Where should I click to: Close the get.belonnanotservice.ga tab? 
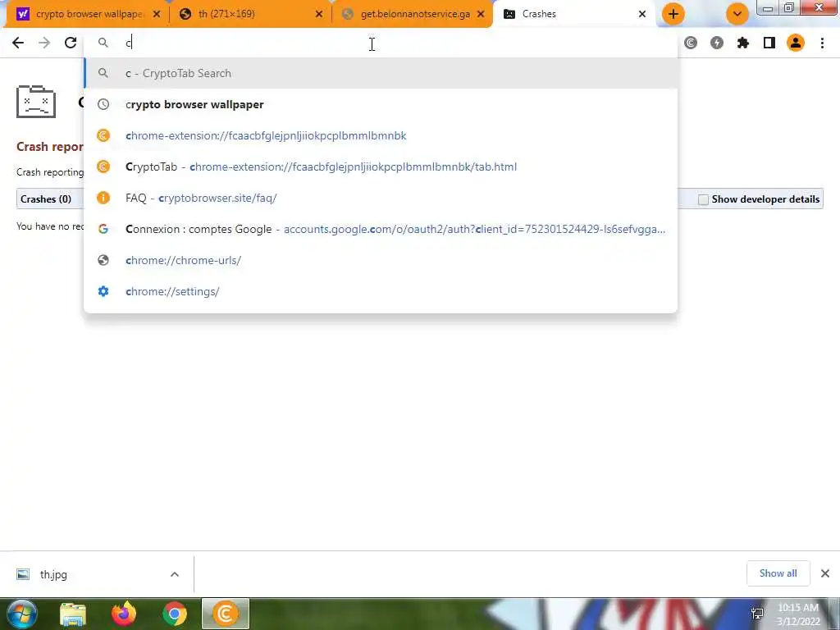(481, 14)
